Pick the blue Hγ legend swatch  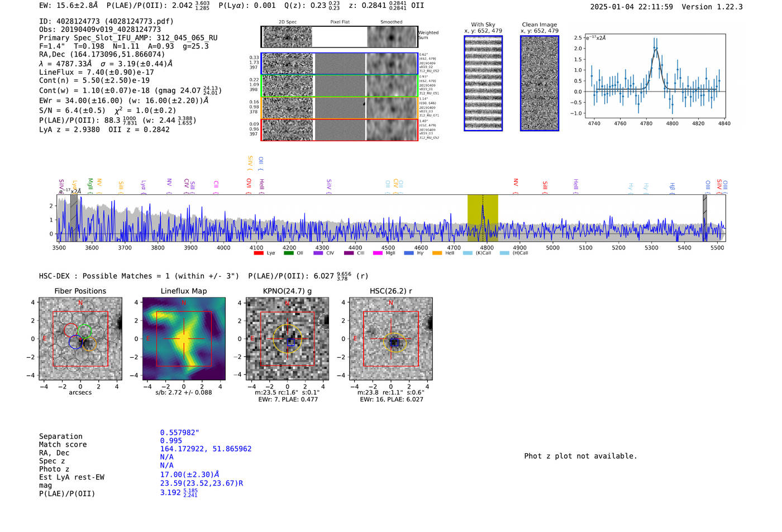409,253
